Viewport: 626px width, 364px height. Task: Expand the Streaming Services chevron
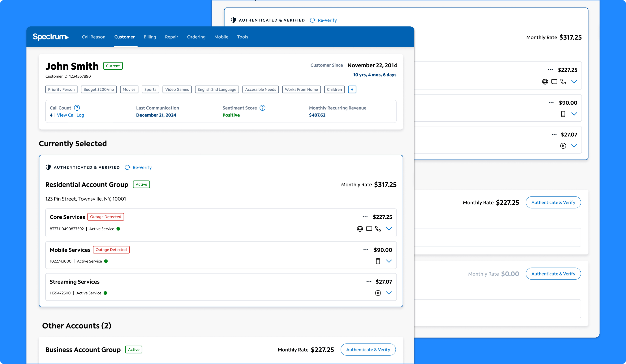[x=389, y=293]
